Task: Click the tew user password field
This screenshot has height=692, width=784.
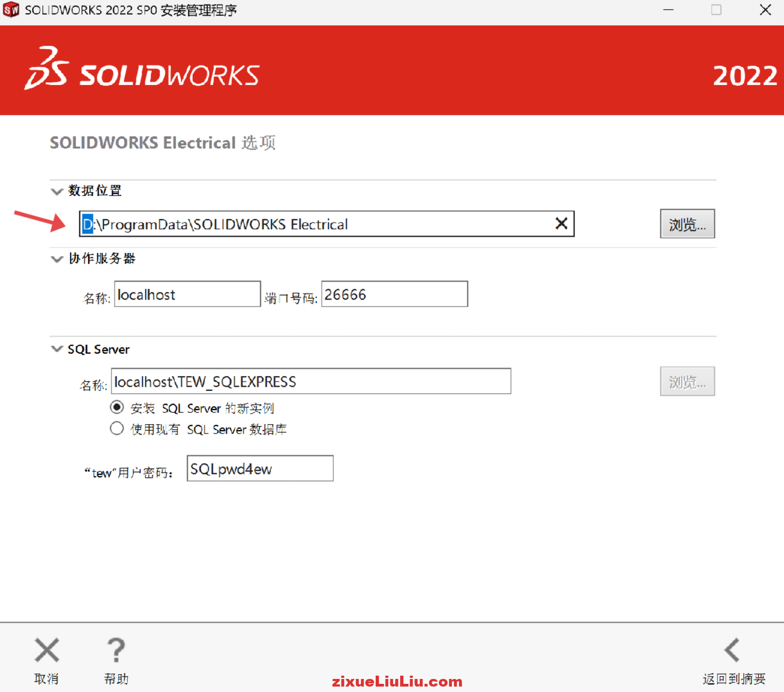Action: point(260,468)
